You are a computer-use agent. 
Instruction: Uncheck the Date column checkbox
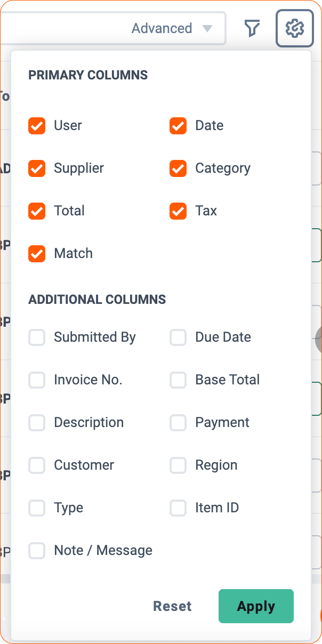pyautogui.click(x=178, y=126)
